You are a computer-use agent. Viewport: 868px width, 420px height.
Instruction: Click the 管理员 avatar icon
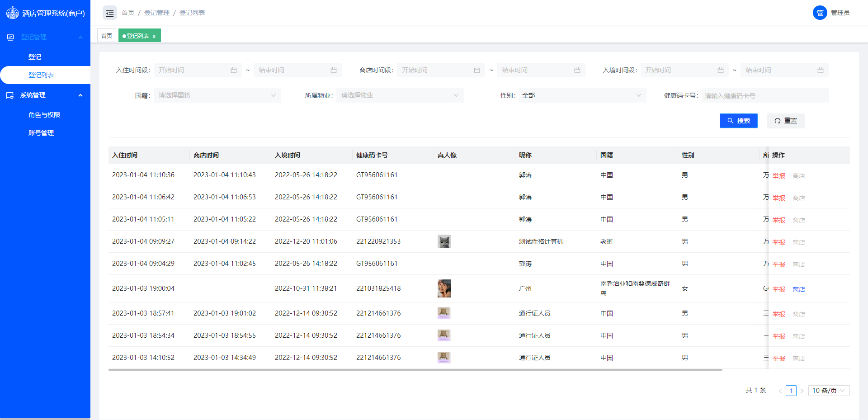click(x=820, y=13)
